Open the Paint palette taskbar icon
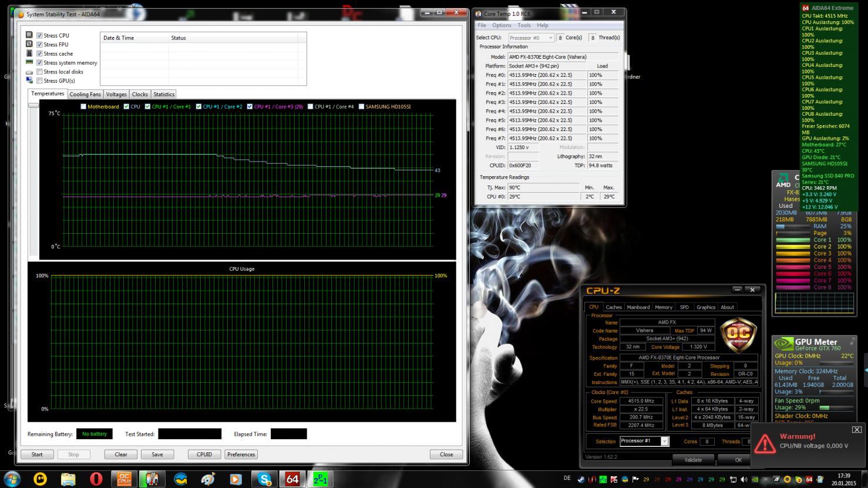Viewport: 868px width, 488px height. coord(208,479)
